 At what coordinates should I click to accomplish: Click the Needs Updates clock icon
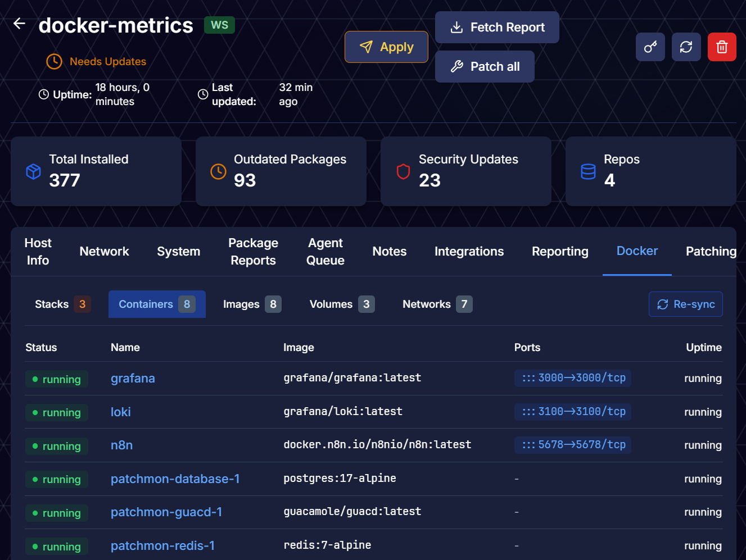tap(54, 61)
